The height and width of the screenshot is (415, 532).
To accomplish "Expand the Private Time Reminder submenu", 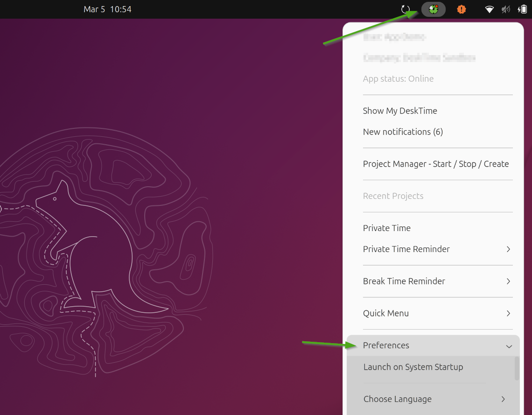I will pyautogui.click(x=508, y=249).
